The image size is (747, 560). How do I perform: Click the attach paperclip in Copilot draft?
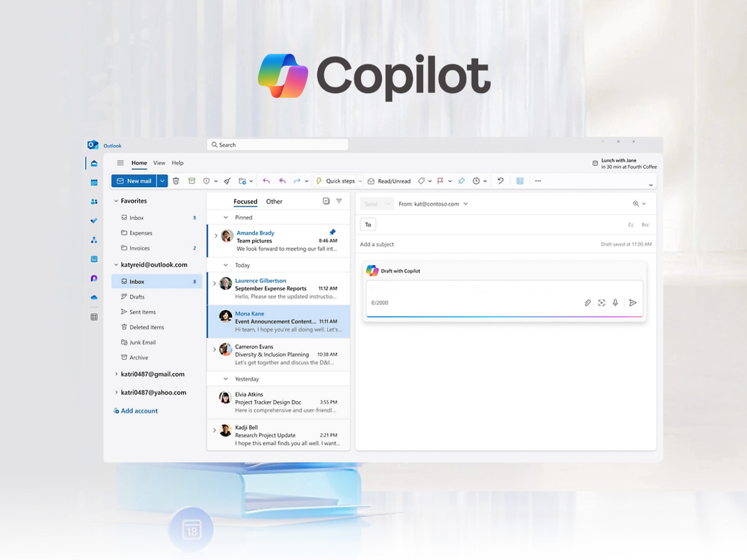pos(587,303)
